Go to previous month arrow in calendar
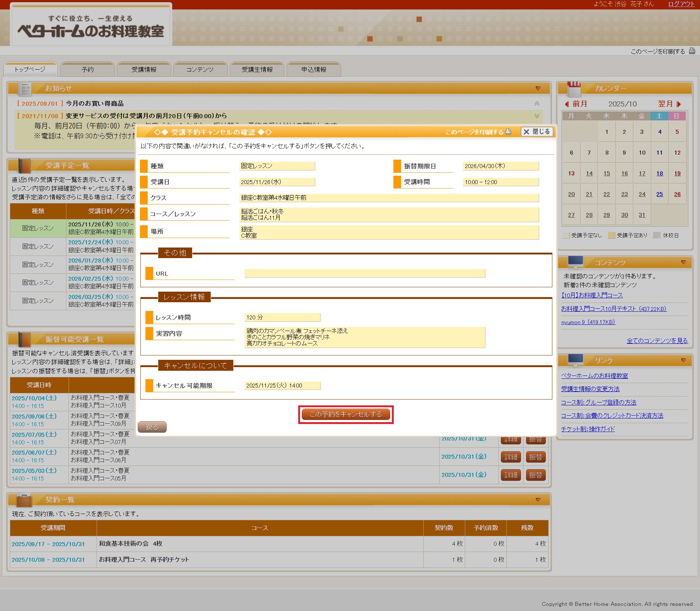Image resolution: width=700 pixels, height=611 pixels. tap(567, 104)
